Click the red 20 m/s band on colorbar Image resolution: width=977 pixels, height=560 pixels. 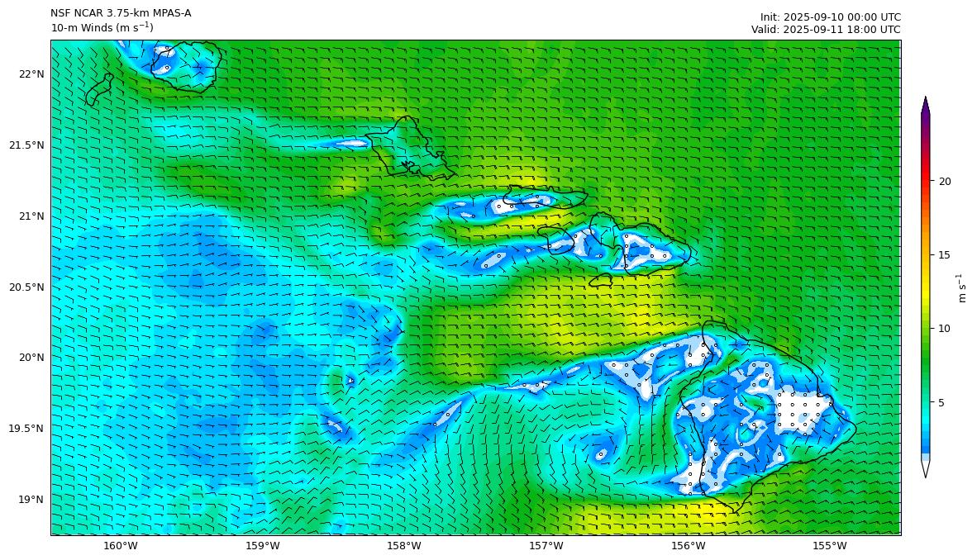925,182
